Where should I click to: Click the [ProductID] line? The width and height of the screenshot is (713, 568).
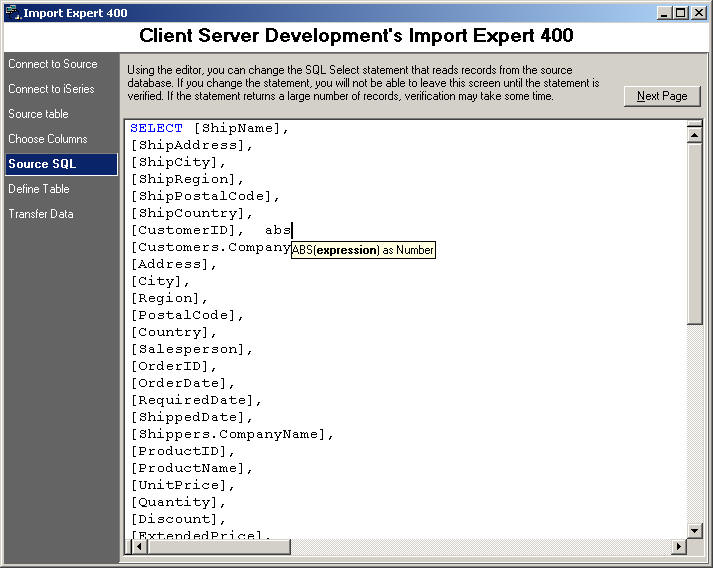[x=182, y=452]
